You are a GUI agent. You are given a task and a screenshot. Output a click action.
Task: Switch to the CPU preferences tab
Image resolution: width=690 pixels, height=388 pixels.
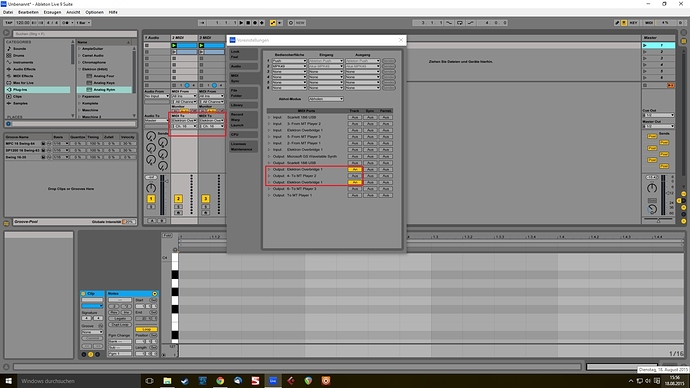click(243, 135)
